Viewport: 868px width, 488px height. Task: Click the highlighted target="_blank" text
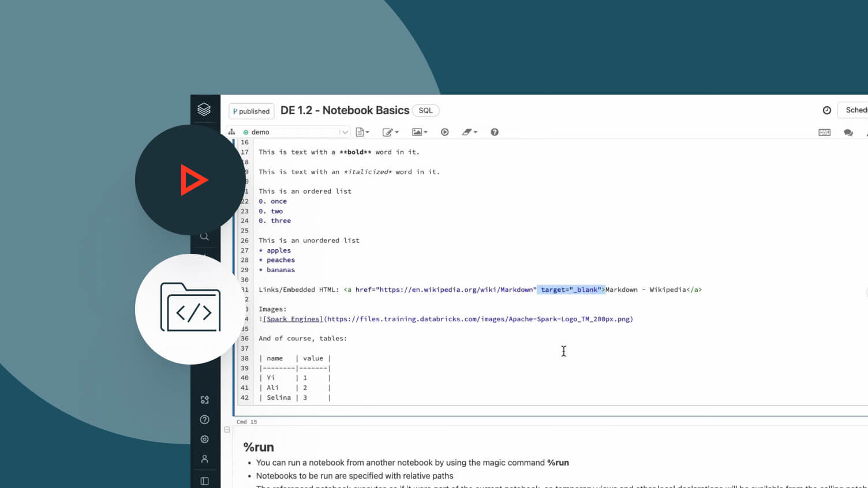click(571, 290)
